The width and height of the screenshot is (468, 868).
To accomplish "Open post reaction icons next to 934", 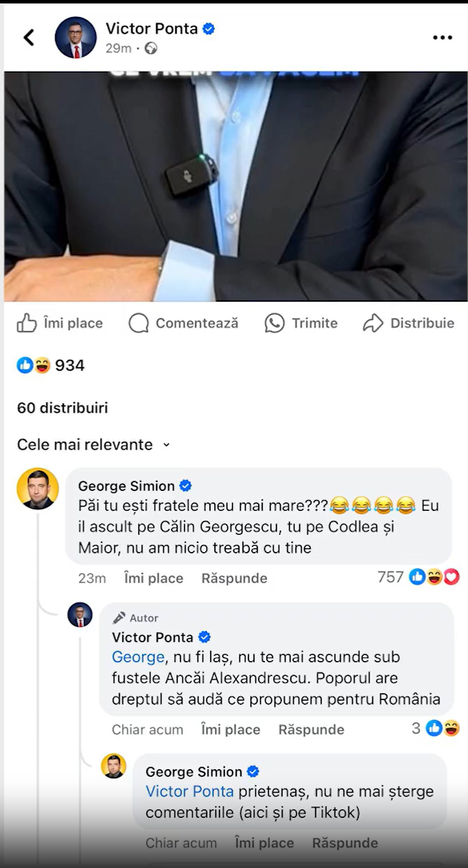I will (x=34, y=365).
